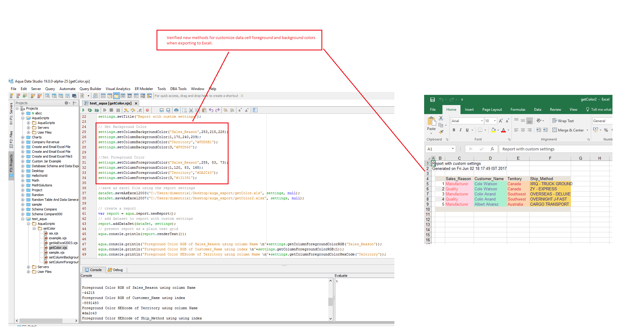Screen dimensions: 644x335
Task: Click the red font color swatch button
Action: click(503, 130)
